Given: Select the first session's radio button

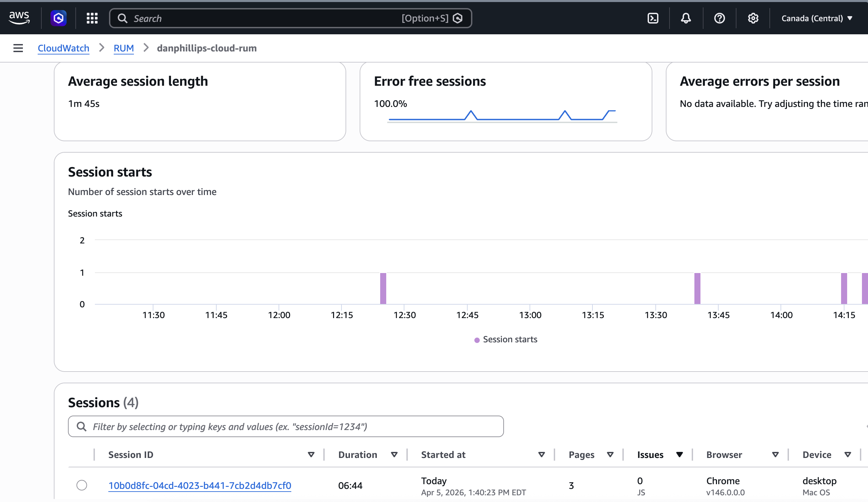Looking at the screenshot, I should click(82, 486).
